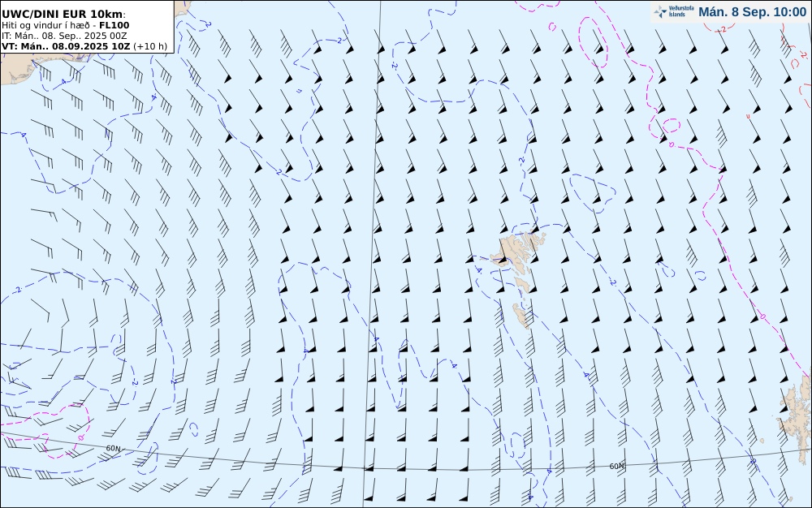Click the 60N latitude label near the right
The width and height of the screenshot is (812, 508).
tap(616, 466)
